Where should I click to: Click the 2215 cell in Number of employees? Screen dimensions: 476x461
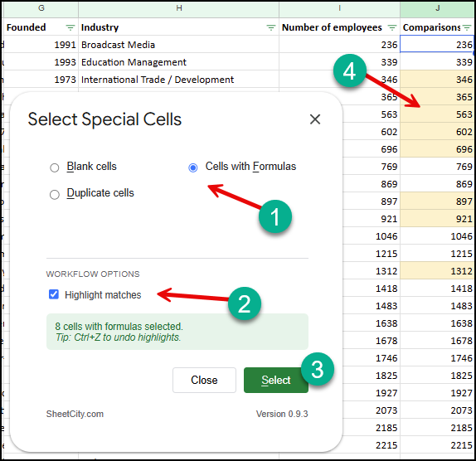371,445
